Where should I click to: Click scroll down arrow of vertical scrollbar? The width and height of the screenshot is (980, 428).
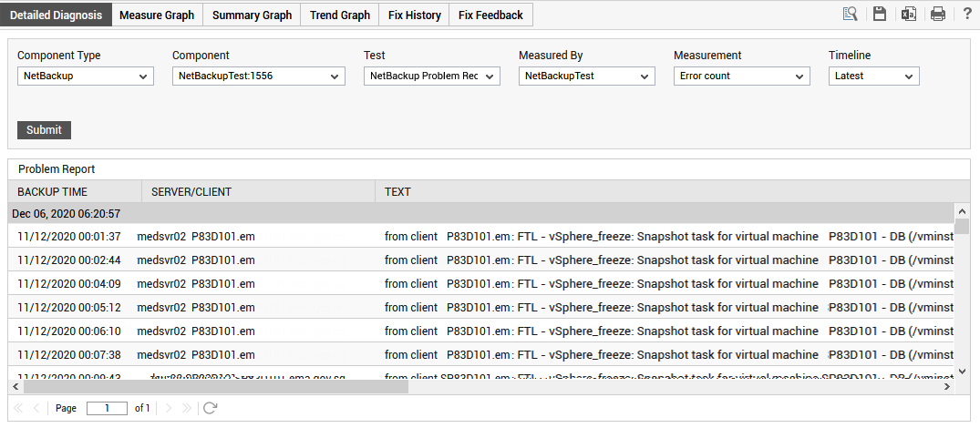pyautogui.click(x=963, y=372)
